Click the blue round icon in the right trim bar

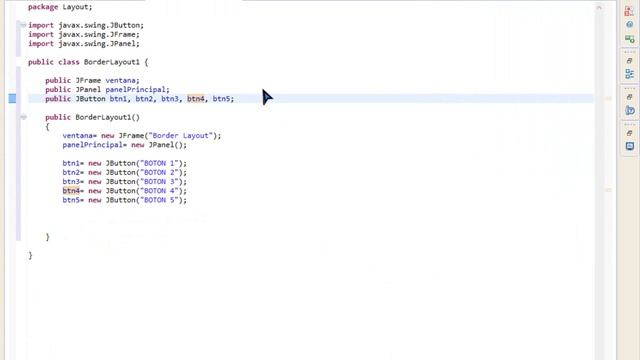point(629,25)
